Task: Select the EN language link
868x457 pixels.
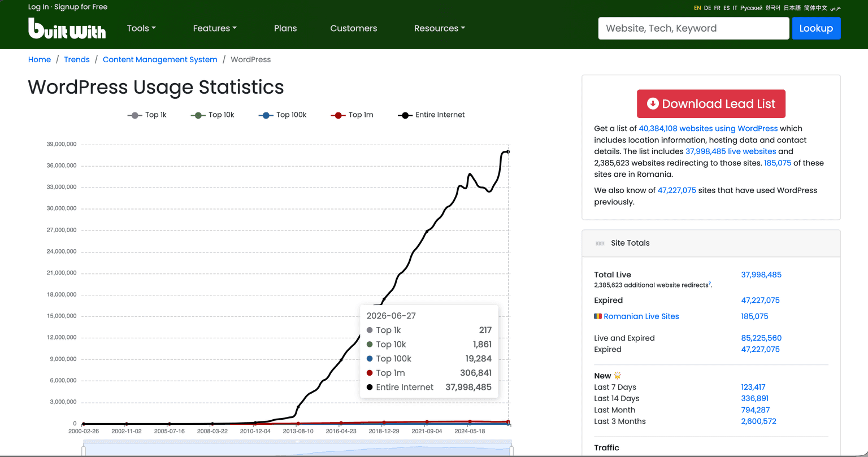Action: pos(697,8)
